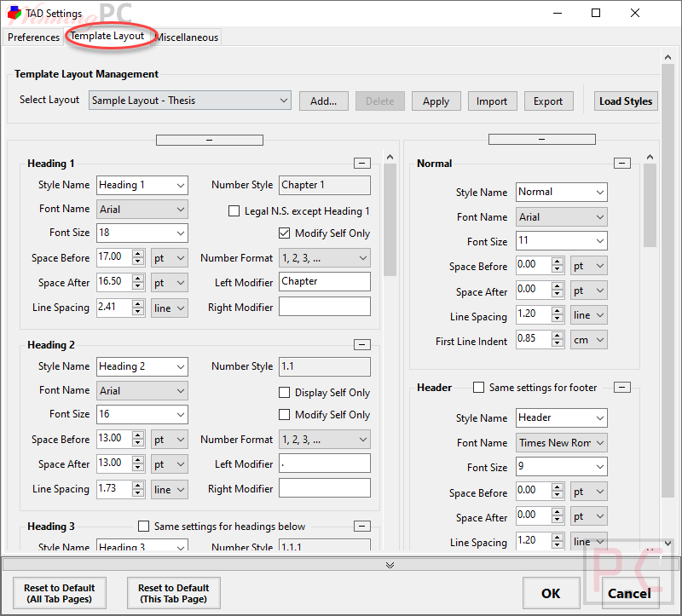Switch to the Miscellaneous tab
Viewport: 682px width, 616px height.
tap(188, 37)
